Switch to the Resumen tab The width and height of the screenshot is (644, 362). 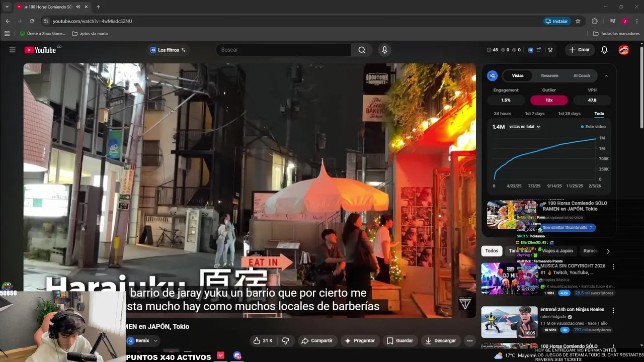[x=549, y=75]
